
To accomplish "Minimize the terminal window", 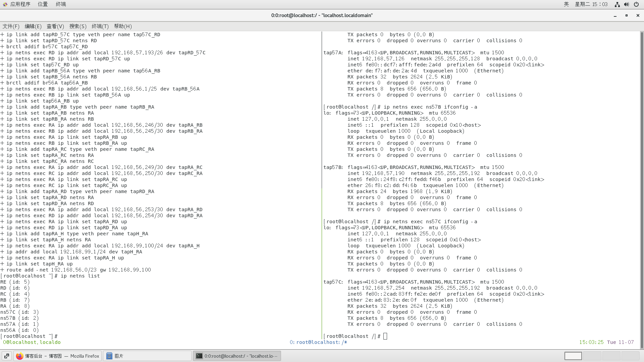I will [615, 15].
